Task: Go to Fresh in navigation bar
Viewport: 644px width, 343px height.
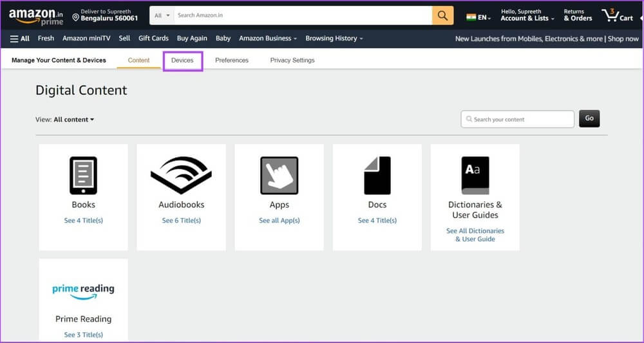Action: pos(46,39)
